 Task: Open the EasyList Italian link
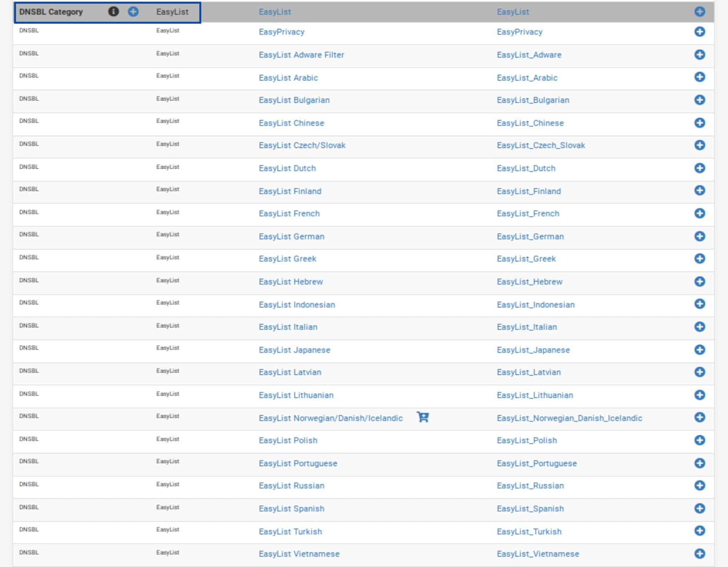tap(288, 327)
